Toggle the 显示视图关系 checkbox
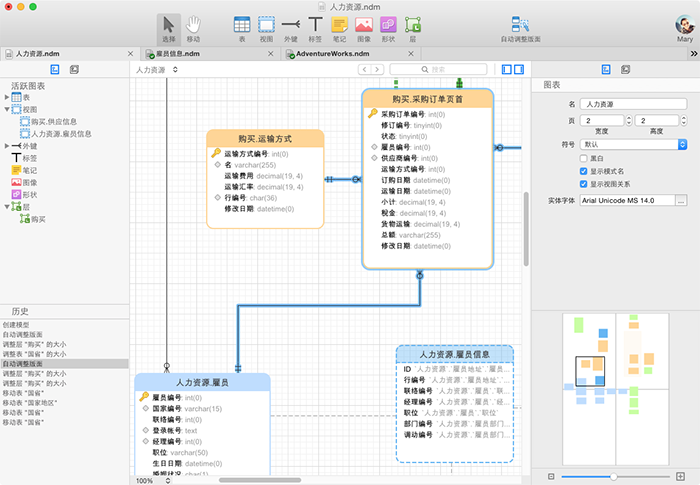Viewport: 700px width, 485px height. (583, 184)
